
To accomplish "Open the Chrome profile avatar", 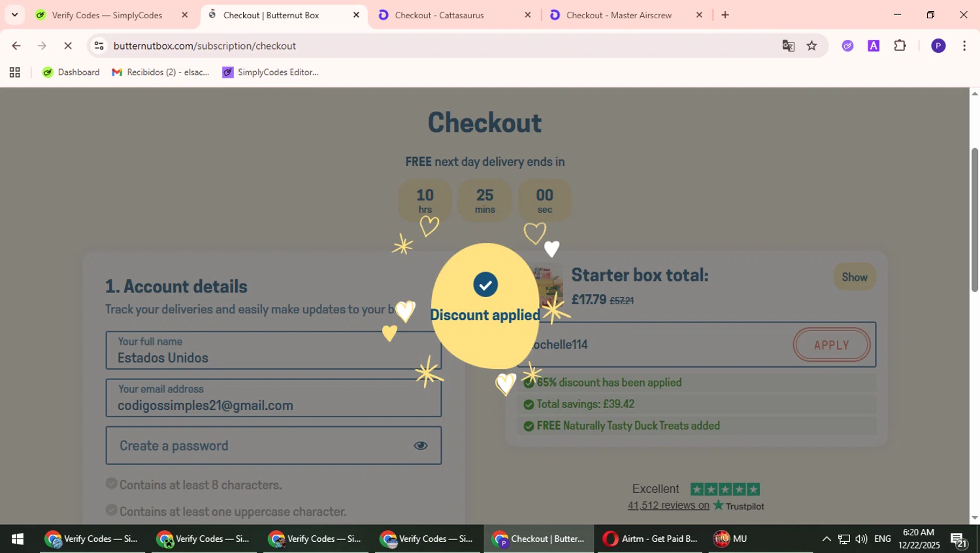I will (938, 46).
